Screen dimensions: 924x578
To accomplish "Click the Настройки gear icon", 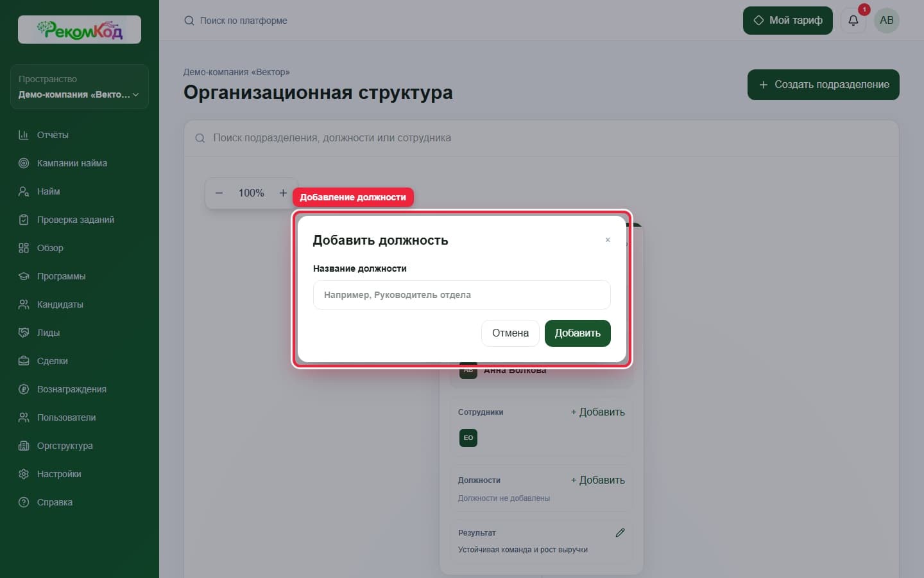I will [24, 474].
